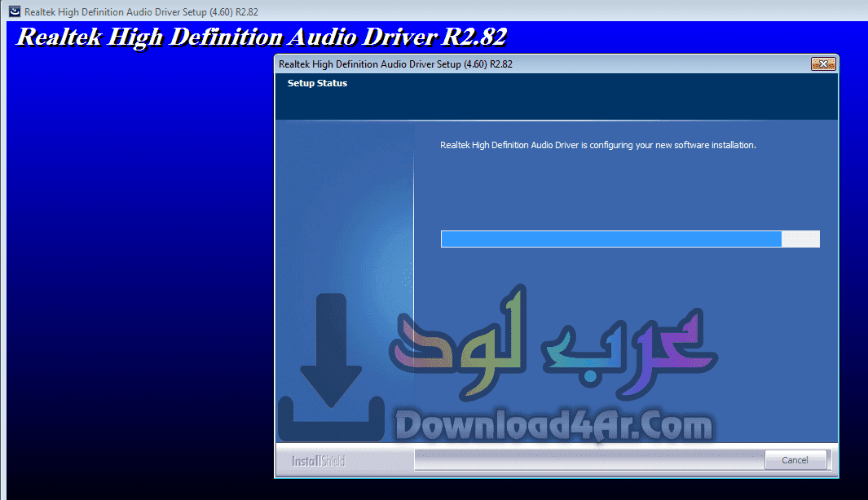The image size is (868, 500).
Task: Click the InstallShield logo text
Action: click(x=319, y=461)
